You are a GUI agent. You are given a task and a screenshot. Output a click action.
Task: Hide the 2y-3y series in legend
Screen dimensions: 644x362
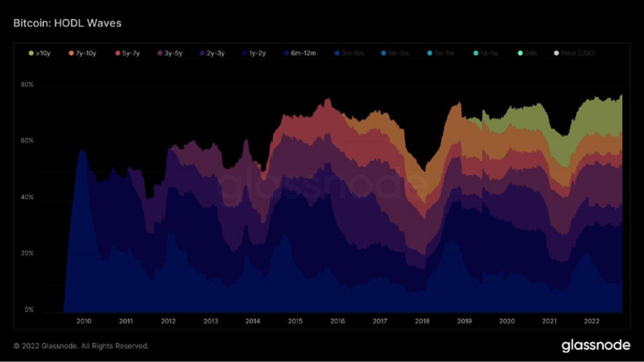tap(214, 54)
